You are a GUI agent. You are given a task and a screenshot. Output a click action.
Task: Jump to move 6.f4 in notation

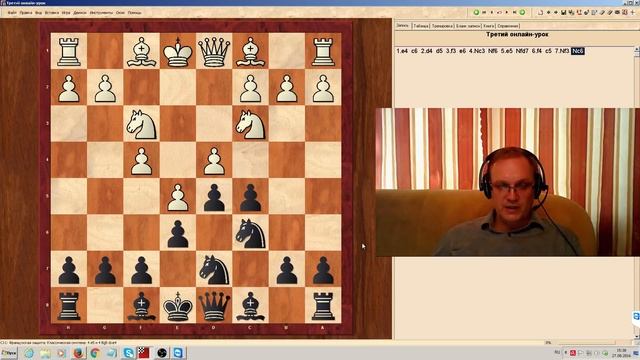point(537,51)
